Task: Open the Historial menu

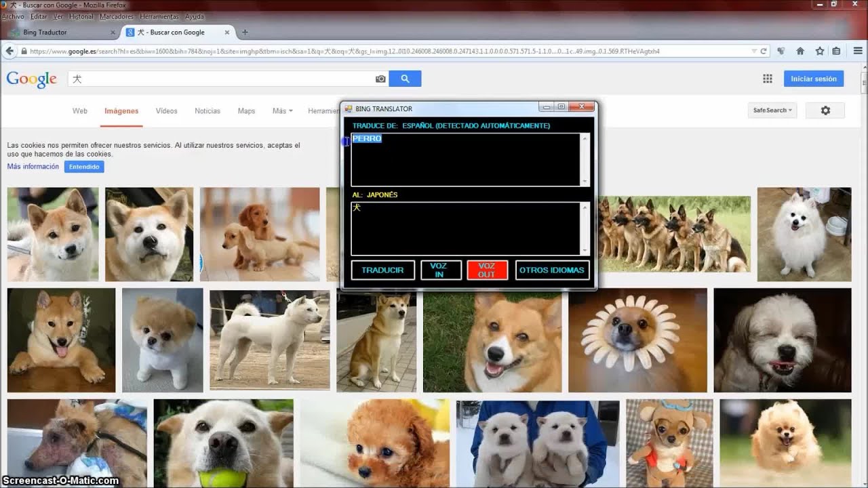Action: coord(81,16)
